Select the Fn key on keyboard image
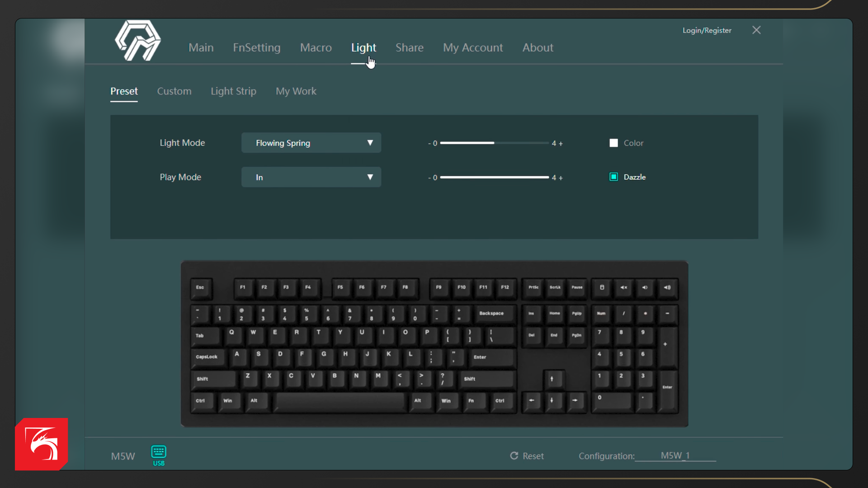Screen dimensions: 868x488 coord(475,401)
